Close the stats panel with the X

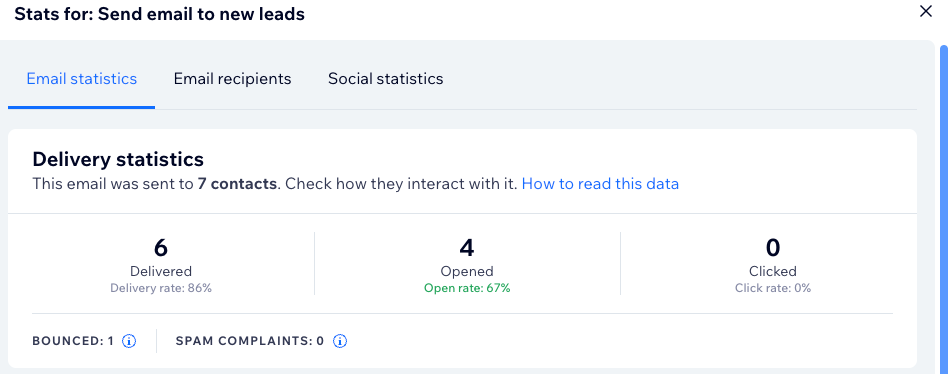926,12
